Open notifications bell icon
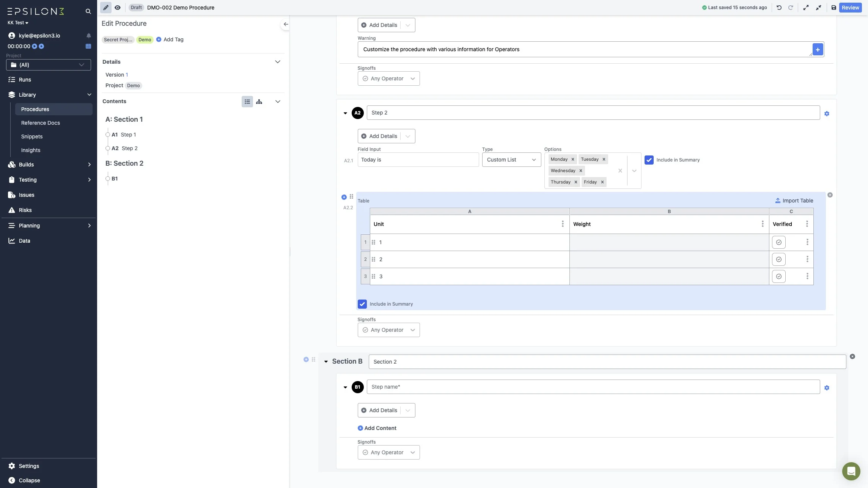 (88, 36)
